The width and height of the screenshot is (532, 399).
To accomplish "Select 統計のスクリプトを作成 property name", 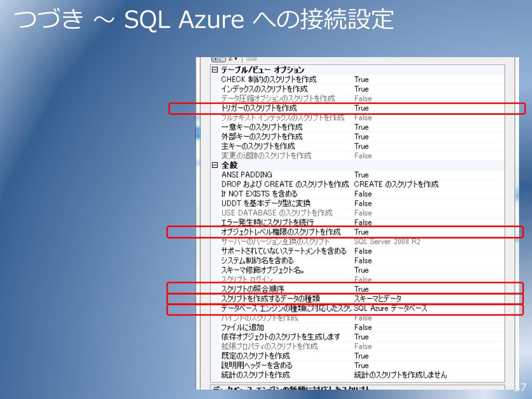I will (x=256, y=375).
